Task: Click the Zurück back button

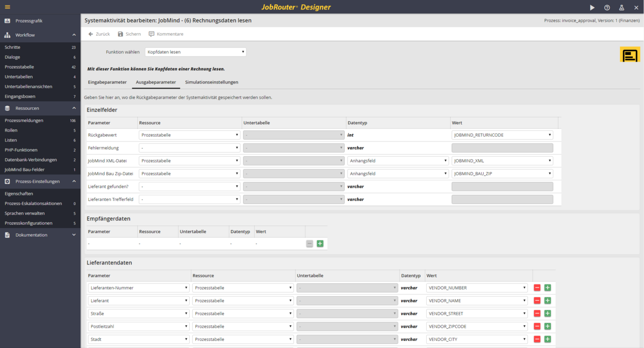Action: click(x=99, y=34)
